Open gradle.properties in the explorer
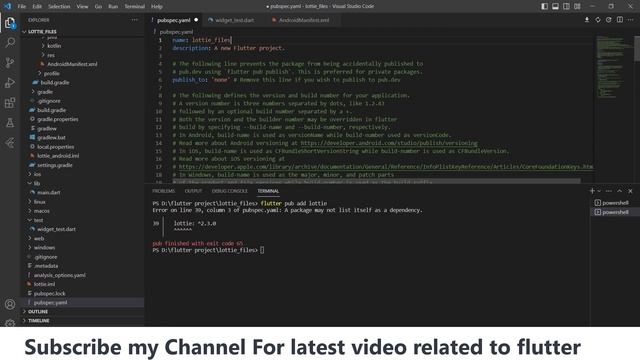Screen dimensions: 640x360 (58, 119)
